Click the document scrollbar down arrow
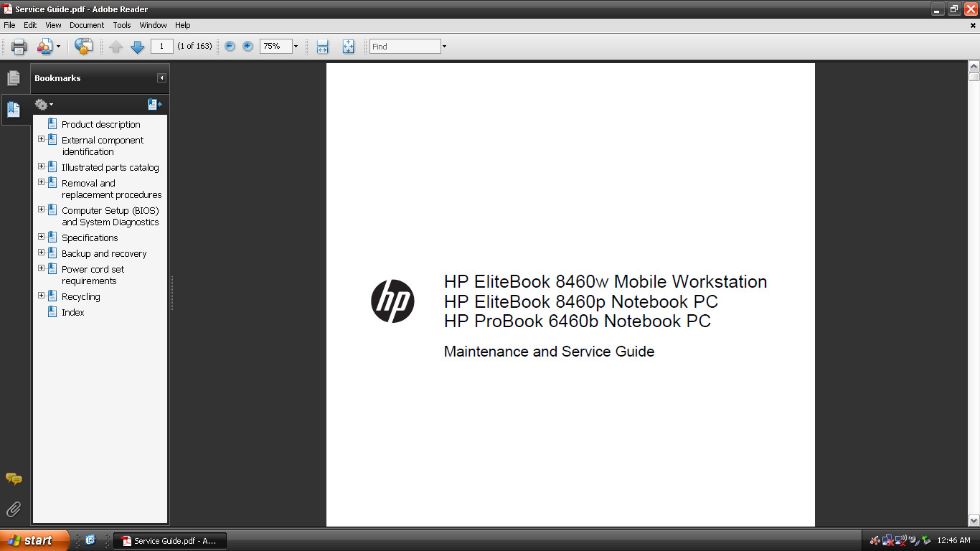980x551 pixels. (974, 521)
